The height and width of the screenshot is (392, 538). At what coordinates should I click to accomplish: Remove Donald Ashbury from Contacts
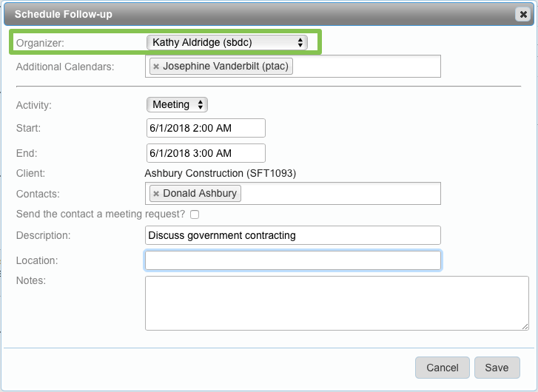pyautogui.click(x=156, y=194)
